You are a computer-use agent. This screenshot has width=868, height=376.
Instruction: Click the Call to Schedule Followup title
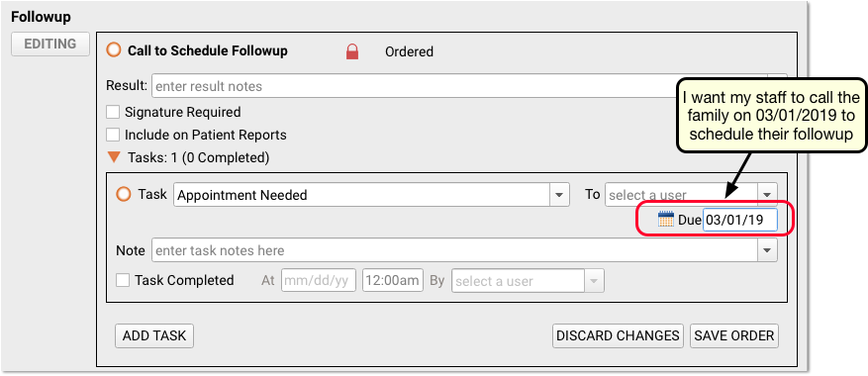[208, 50]
